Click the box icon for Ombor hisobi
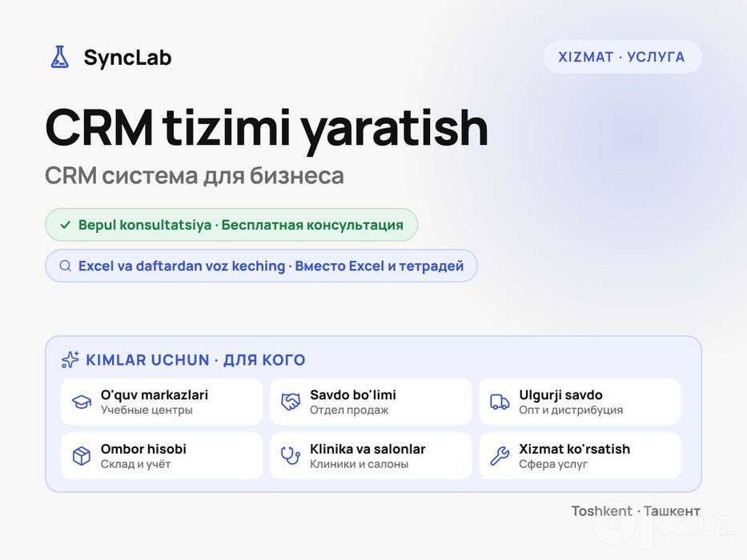This screenshot has height=560, width=747. [x=82, y=456]
